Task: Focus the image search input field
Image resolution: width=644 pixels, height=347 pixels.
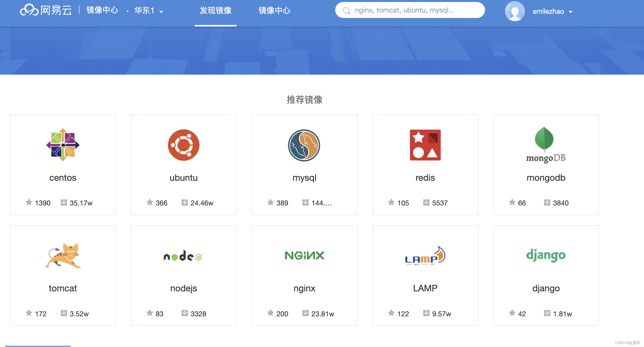Action: tap(410, 10)
